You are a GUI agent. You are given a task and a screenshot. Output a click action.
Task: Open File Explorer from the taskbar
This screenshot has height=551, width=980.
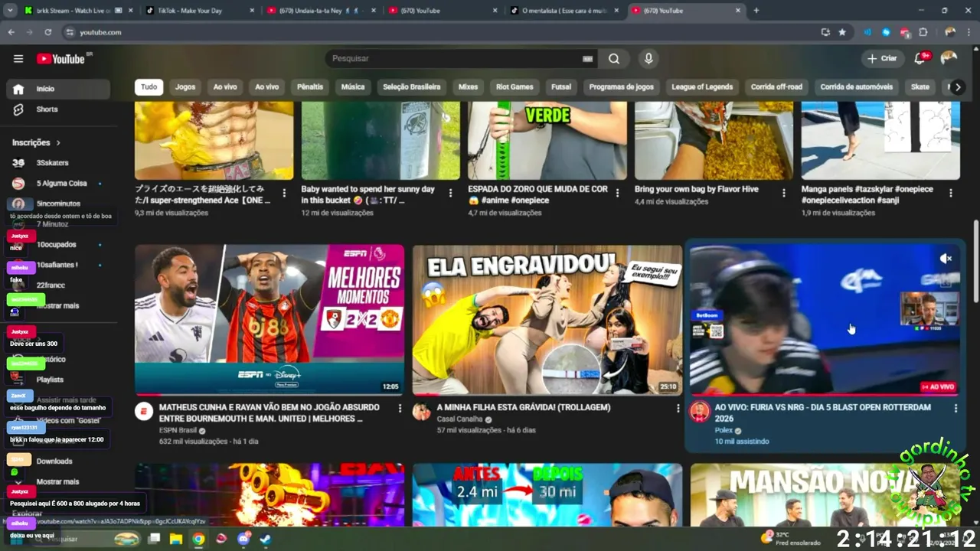[175, 539]
